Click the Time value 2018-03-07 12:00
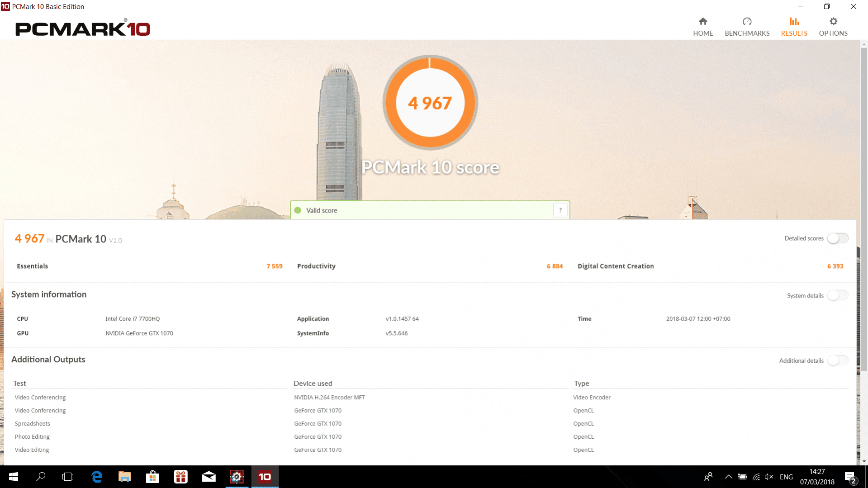The image size is (868, 488). pyautogui.click(x=698, y=319)
